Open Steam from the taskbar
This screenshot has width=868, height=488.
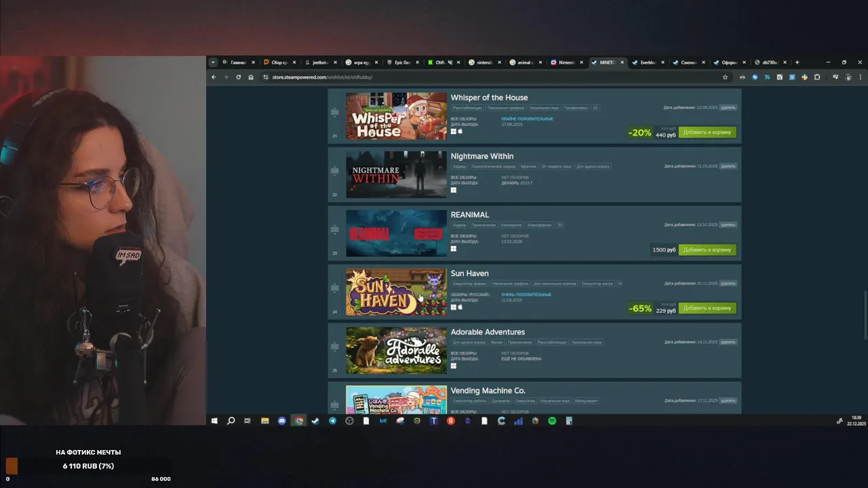pos(315,421)
